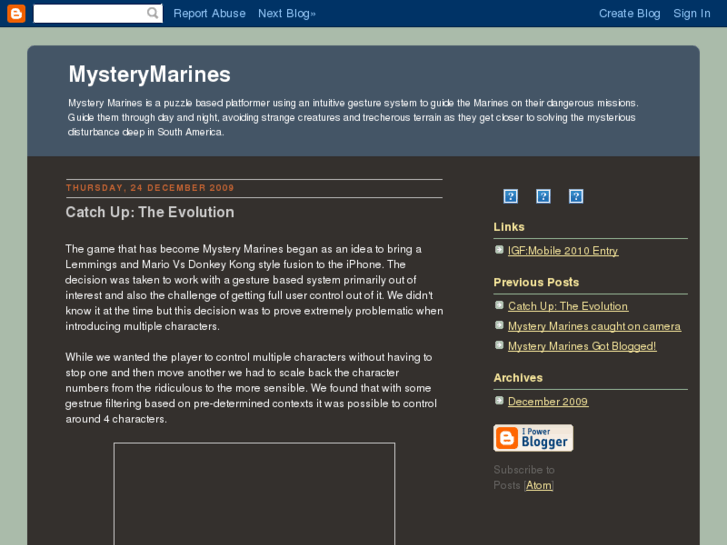Go to Next Blog
Screen dimensions: 727x545
coord(287,13)
